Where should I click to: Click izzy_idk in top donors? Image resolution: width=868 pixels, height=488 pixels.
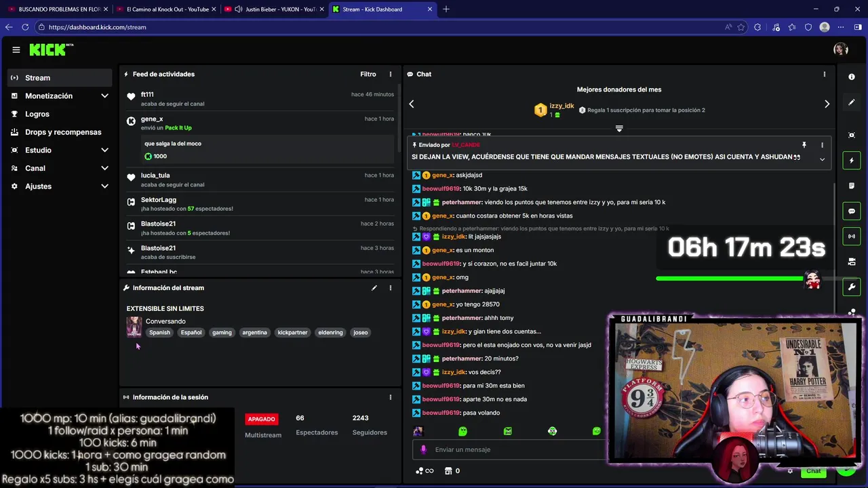click(561, 106)
